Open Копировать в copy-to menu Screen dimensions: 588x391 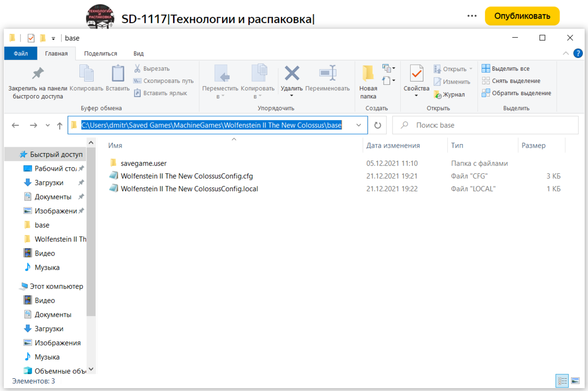pos(258,81)
